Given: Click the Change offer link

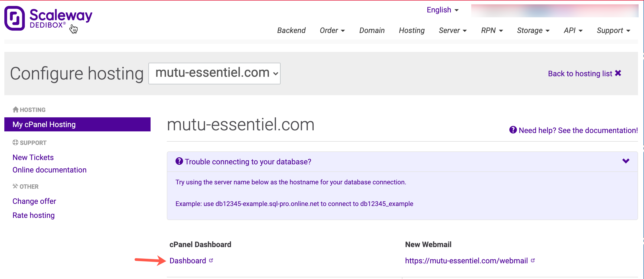Looking at the screenshot, I should tap(34, 201).
